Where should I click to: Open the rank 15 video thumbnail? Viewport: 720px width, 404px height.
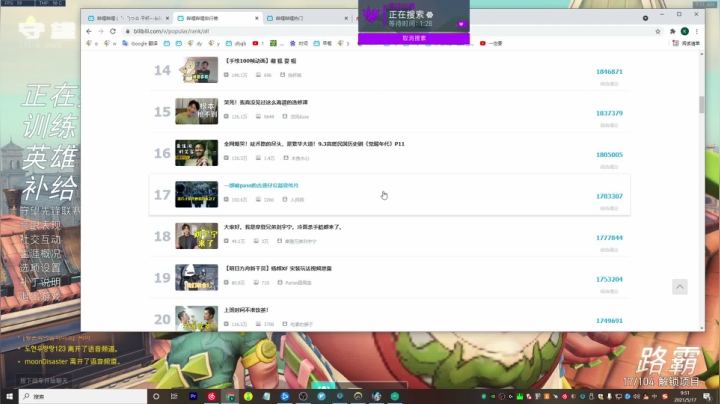197,111
